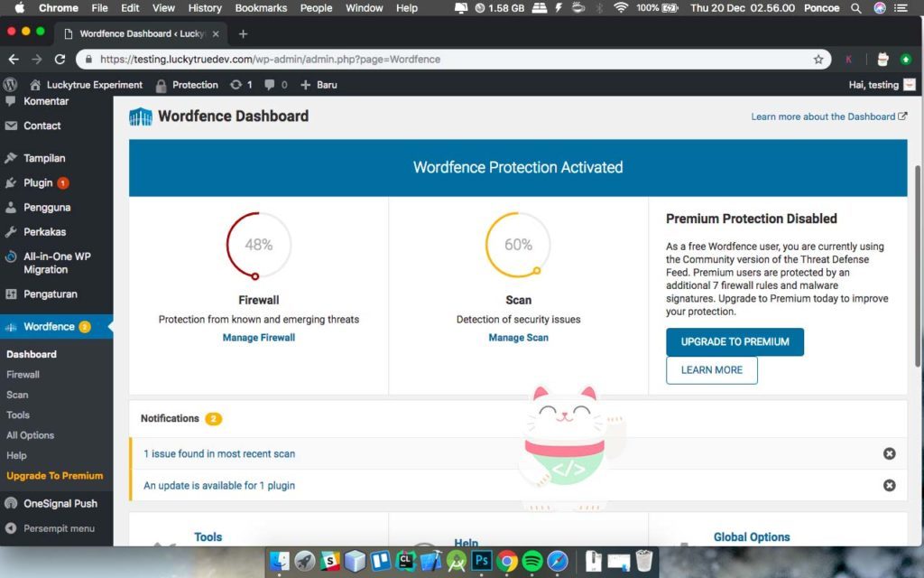Image resolution: width=924 pixels, height=578 pixels.
Task: Click the Manage Scan link
Action: pos(519,338)
